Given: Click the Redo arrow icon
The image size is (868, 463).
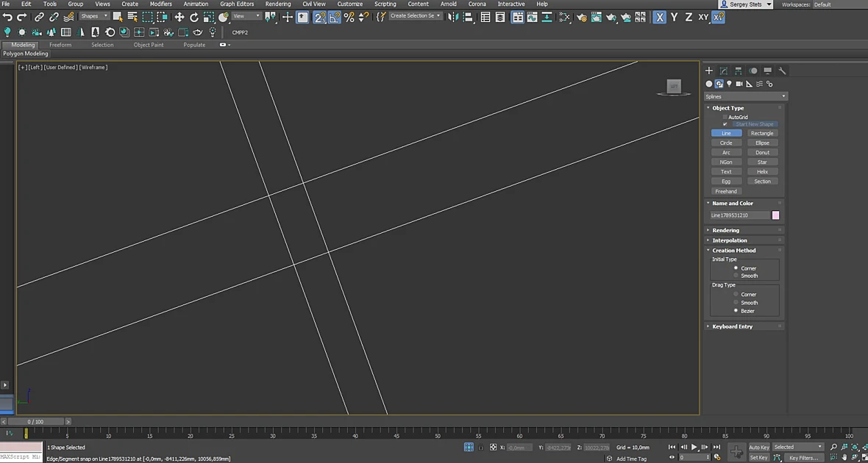Looking at the screenshot, I should pos(22,17).
